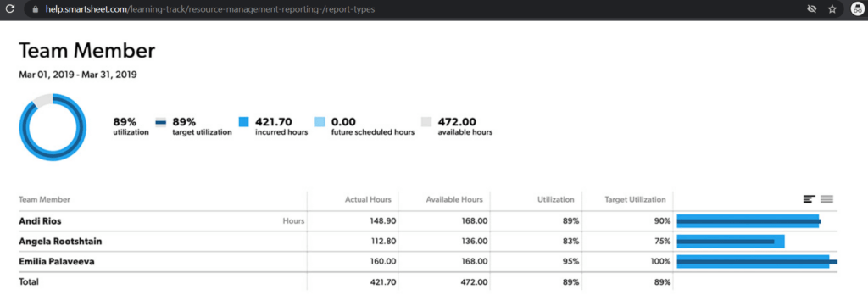Screen dimensions: 868x306
Task: Click the 148.90 actual hours cell
Action: 383,220
